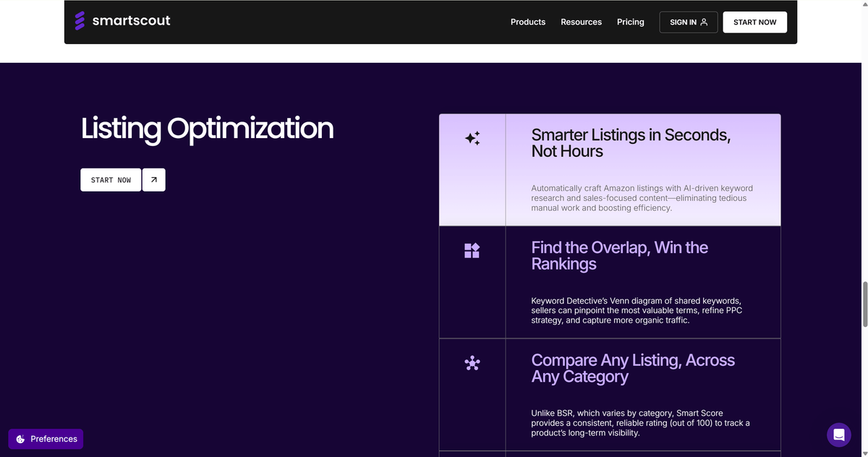This screenshot has width=868, height=457.
Task: Click the diagonal arrow icon button
Action: (154, 180)
